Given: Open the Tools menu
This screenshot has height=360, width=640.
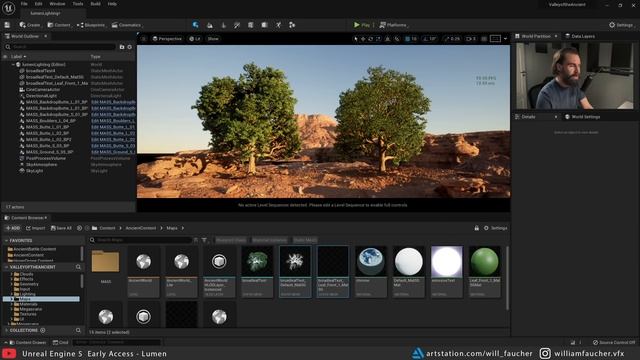Looking at the screenshot, I should pos(78,4).
